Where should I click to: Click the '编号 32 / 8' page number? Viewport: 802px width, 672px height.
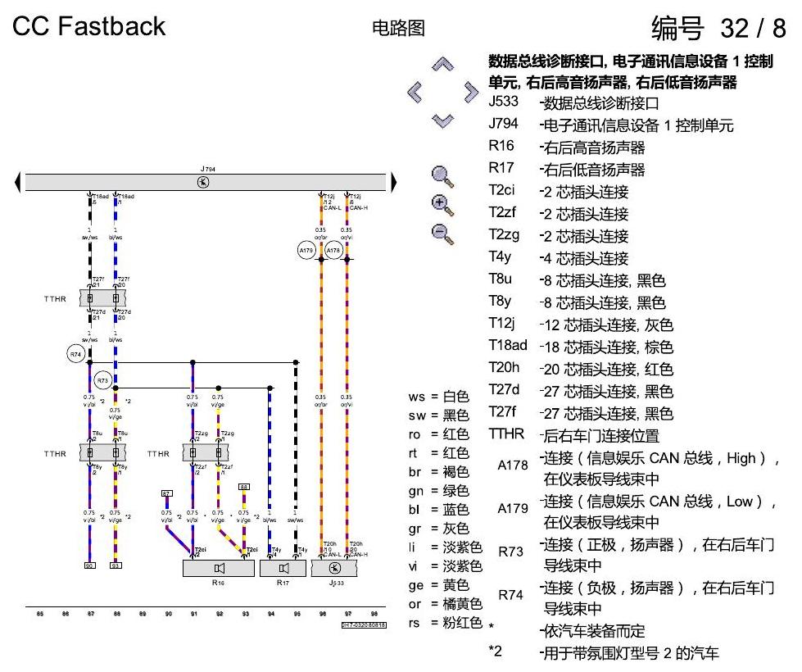718,28
